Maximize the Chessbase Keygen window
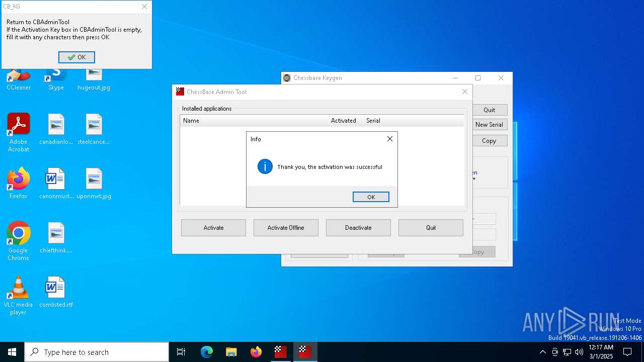644x362 pixels. click(478, 78)
